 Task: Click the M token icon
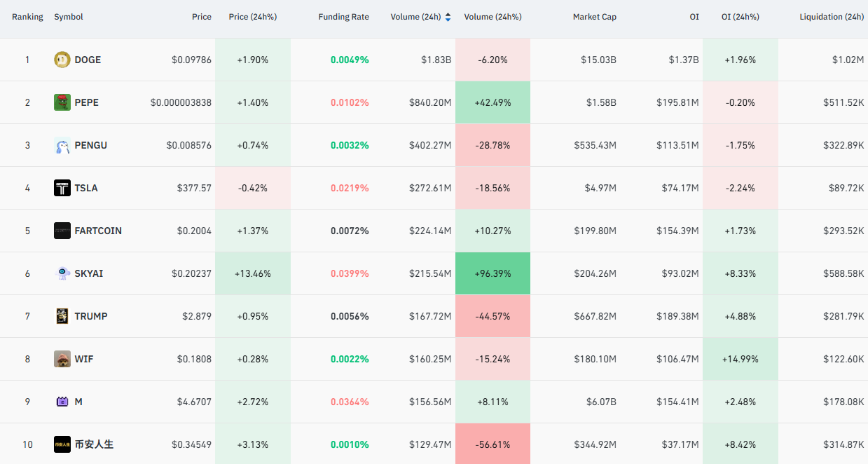pyautogui.click(x=62, y=402)
